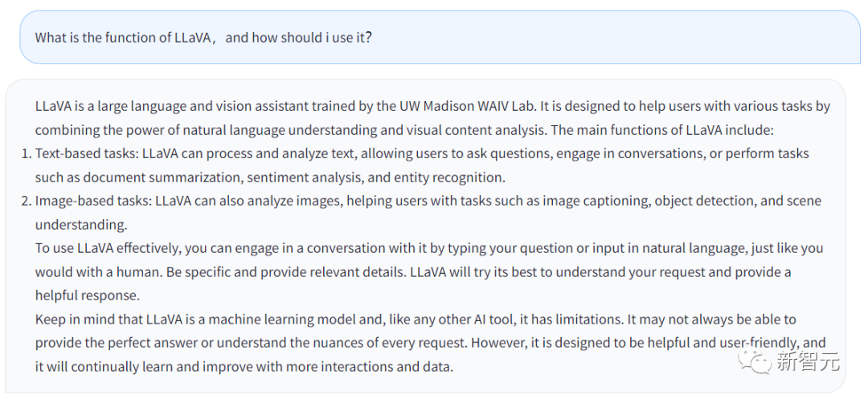
Task: Click the list number "1." marker
Action: point(25,153)
